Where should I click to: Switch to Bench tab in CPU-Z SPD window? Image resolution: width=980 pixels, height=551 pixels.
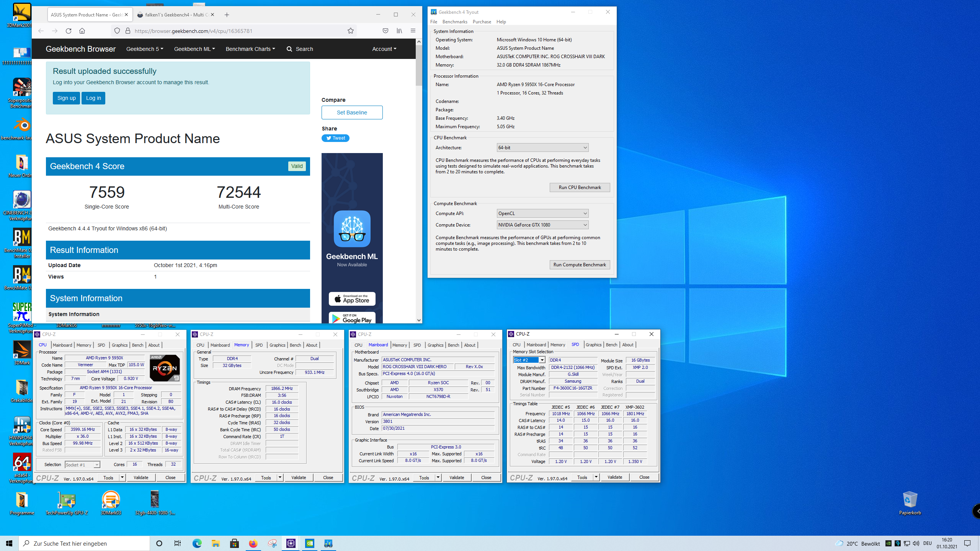click(611, 345)
